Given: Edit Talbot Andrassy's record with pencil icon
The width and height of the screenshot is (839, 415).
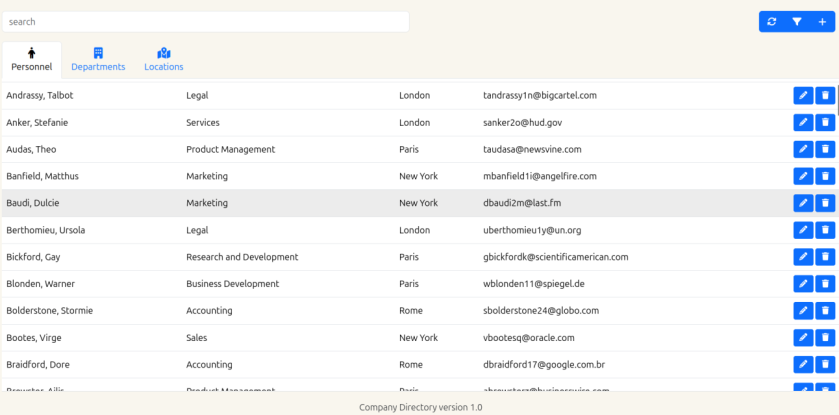Looking at the screenshot, I should point(802,96).
